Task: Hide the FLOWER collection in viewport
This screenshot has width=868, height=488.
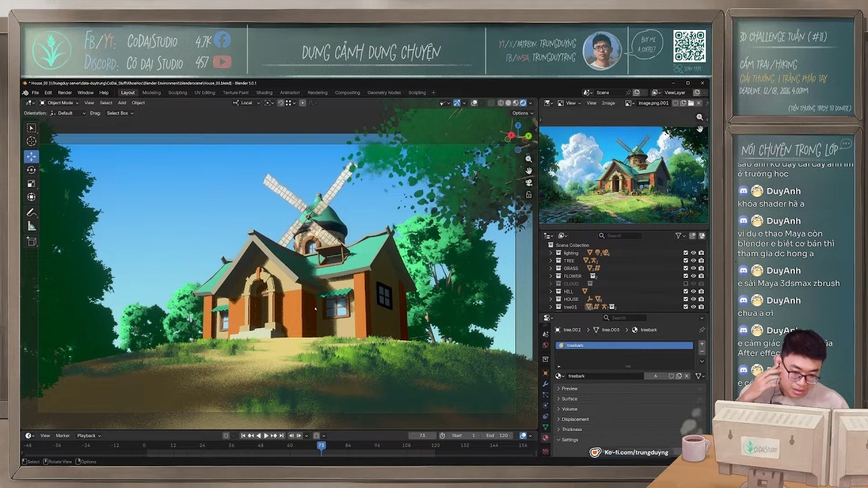Action: 694,276
